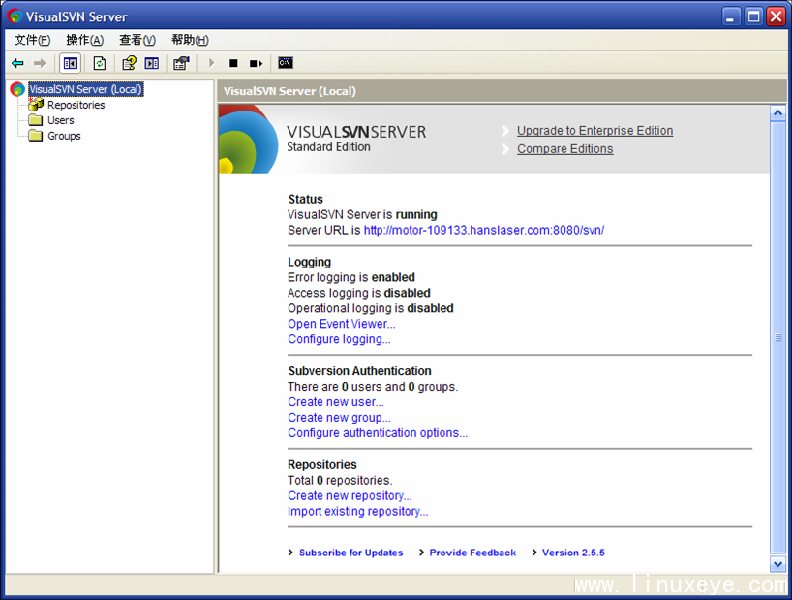Open the 查看(V) menu

coord(137,40)
